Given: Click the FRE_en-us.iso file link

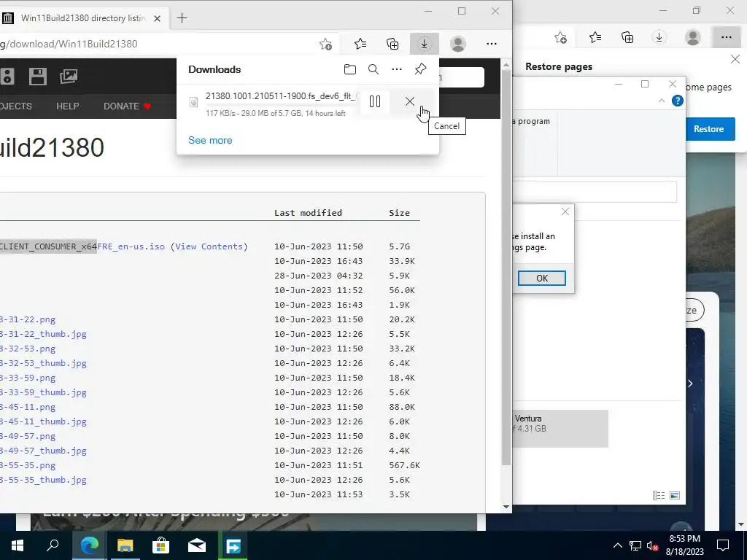Looking at the screenshot, I should coord(131,246).
